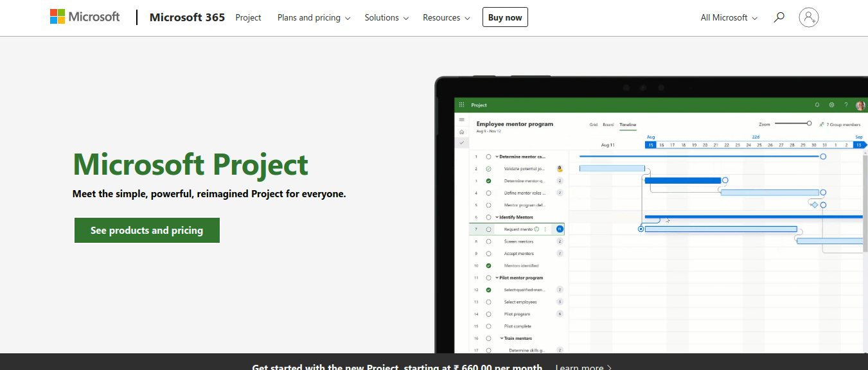Click Microsoft 365 brand link

(187, 17)
